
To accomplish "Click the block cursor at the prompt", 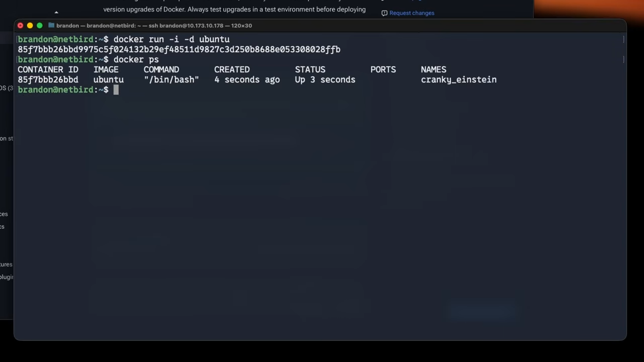I will coord(116,90).
